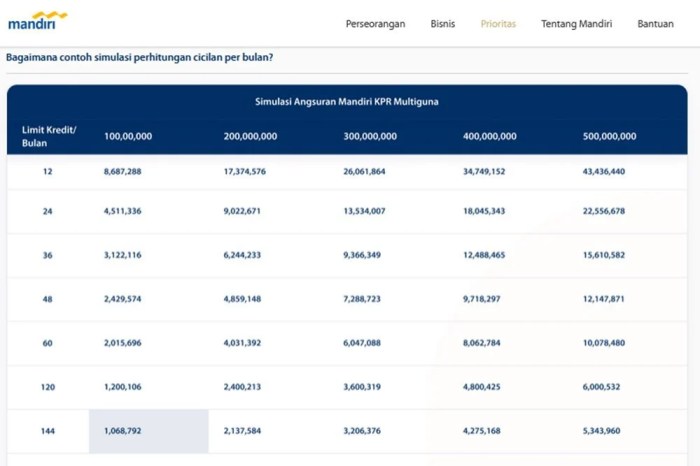700x466 pixels.
Task: Click the cell 1,200,106
Action: click(x=122, y=387)
